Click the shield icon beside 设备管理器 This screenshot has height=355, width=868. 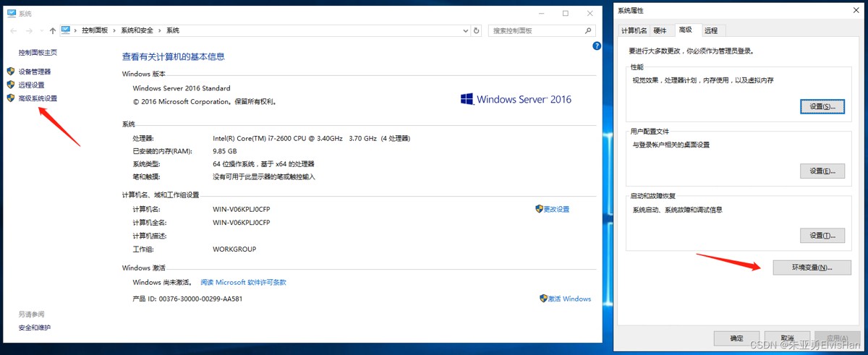coord(11,72)
